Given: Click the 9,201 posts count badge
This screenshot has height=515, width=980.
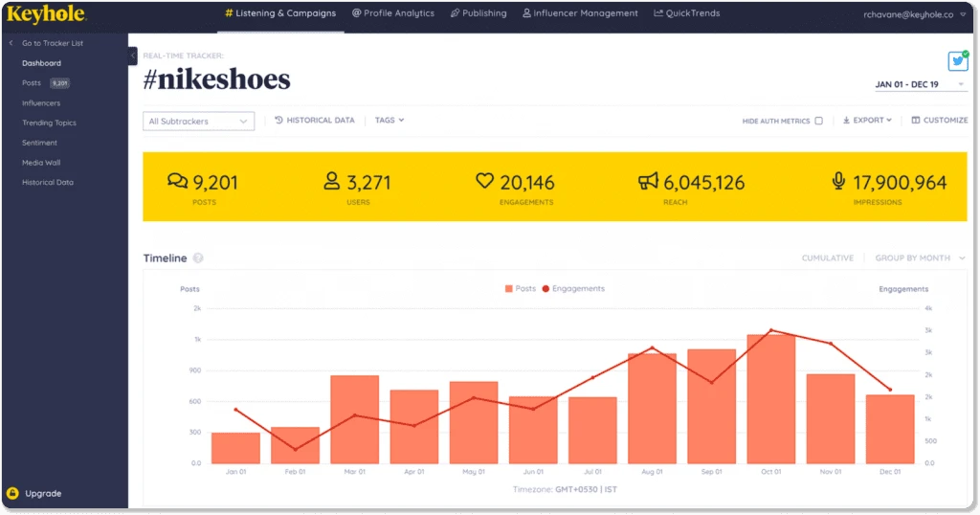Looking at the screenshot, I should click(x=60, y=83).
